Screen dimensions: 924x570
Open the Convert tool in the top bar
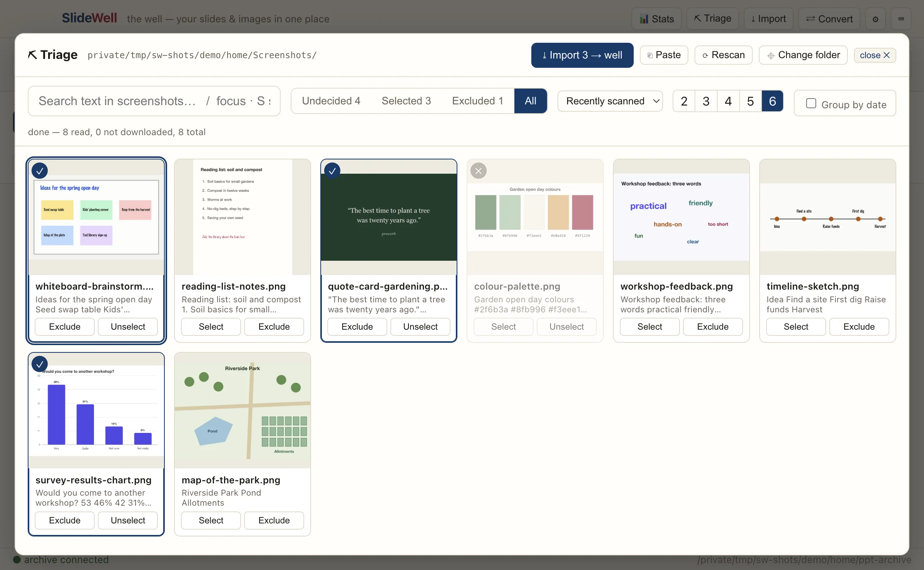[x=829, y=19]
